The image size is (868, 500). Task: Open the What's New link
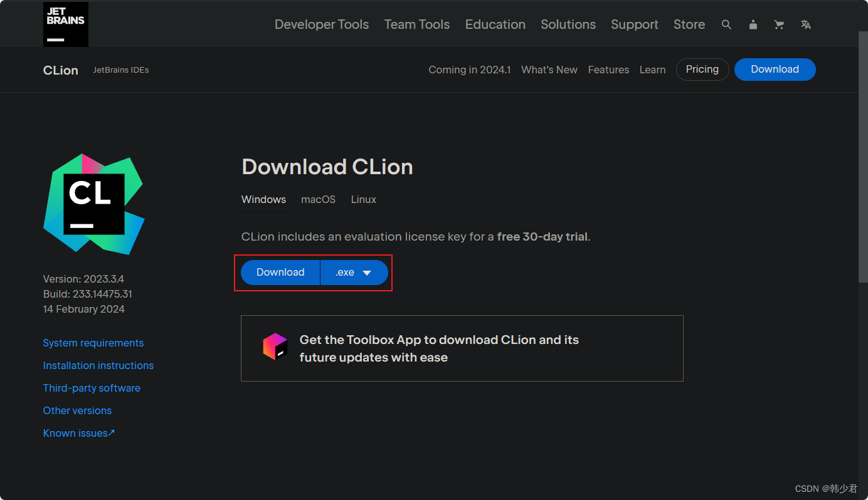coord(549,70)
